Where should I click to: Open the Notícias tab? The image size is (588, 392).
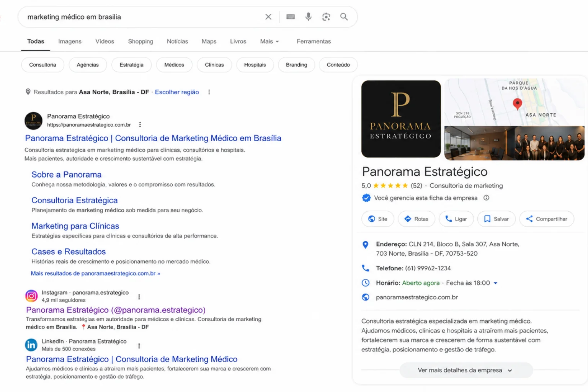(177, 41)
